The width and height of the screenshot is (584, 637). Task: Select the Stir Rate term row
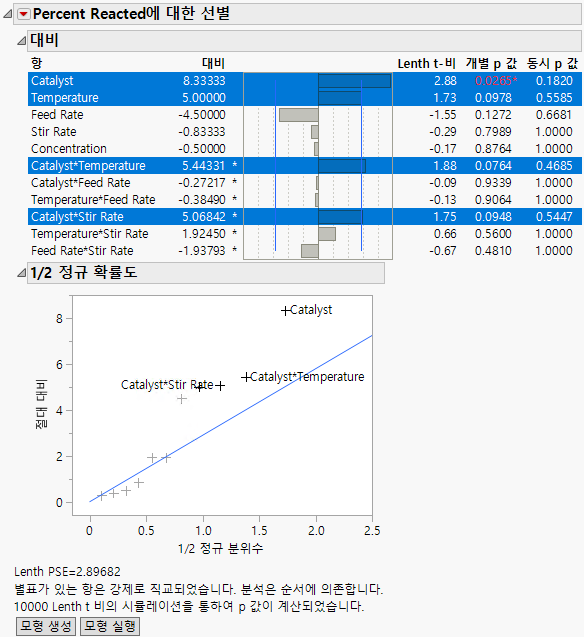(x=305, y=132)
